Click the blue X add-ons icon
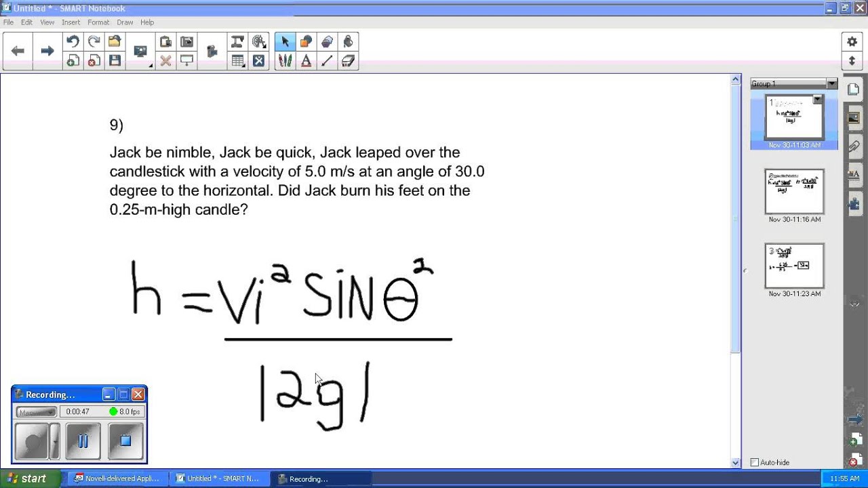 click(x=258, y=61)
